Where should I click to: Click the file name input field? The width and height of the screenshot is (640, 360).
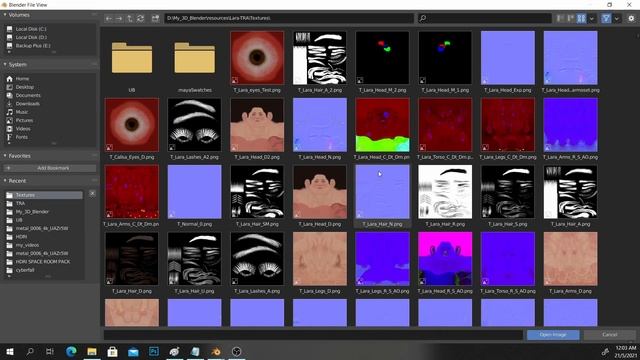313,335
